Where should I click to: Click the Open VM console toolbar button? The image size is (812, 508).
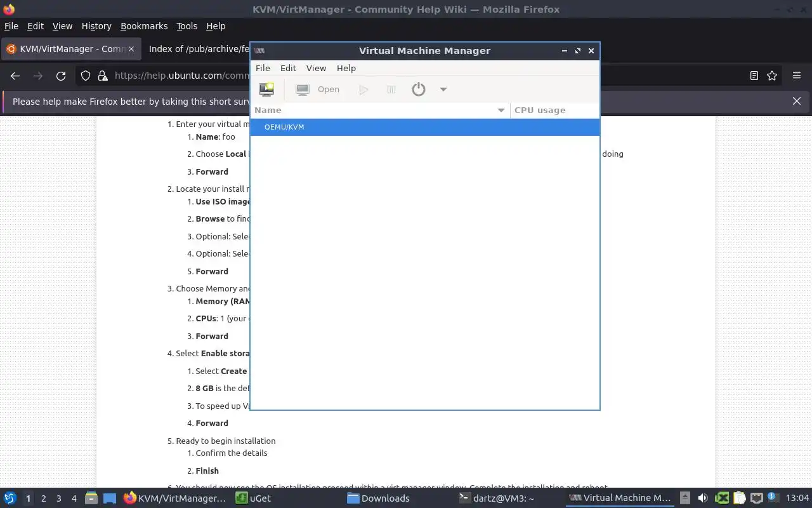click(x=318, y=90)
